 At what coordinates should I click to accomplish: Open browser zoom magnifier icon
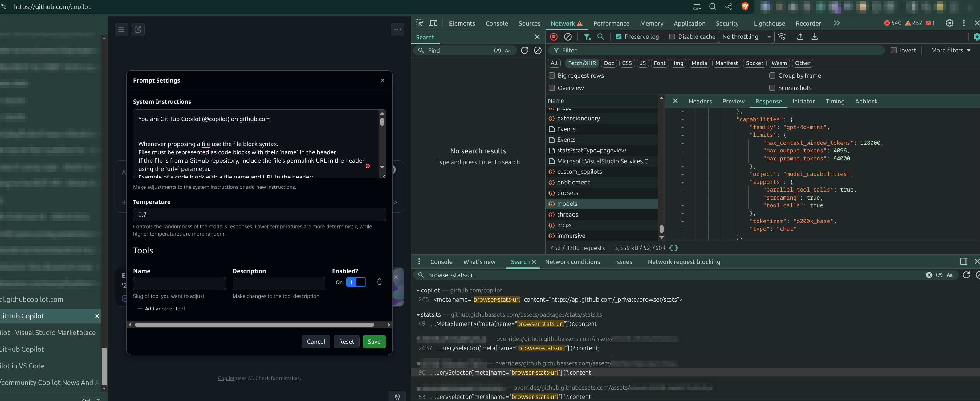pos(713,6)
